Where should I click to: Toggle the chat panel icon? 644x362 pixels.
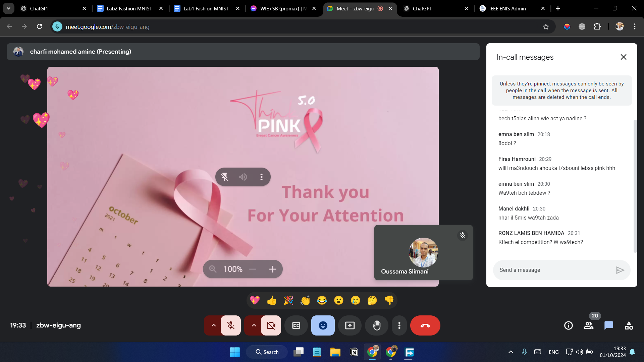pyautogui.click(x=609, y=325)
